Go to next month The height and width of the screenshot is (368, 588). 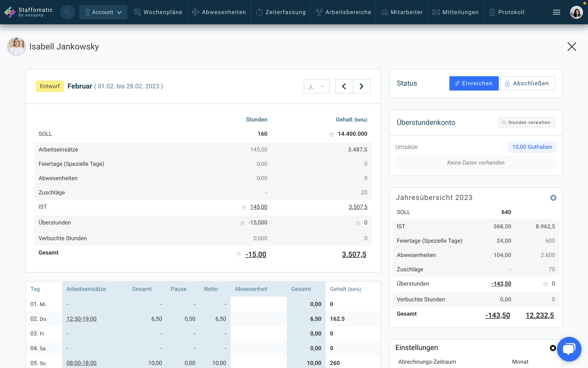[362, 86]
